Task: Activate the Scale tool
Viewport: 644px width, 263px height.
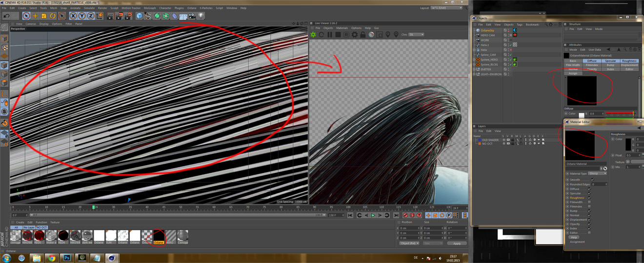Action: 44,16
